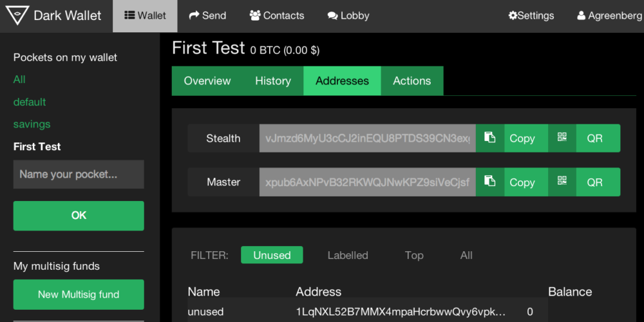Go to Contacts in the top navigation
Image resolution: width=644 pixels, height=322 pixels.
pos(276,15)
